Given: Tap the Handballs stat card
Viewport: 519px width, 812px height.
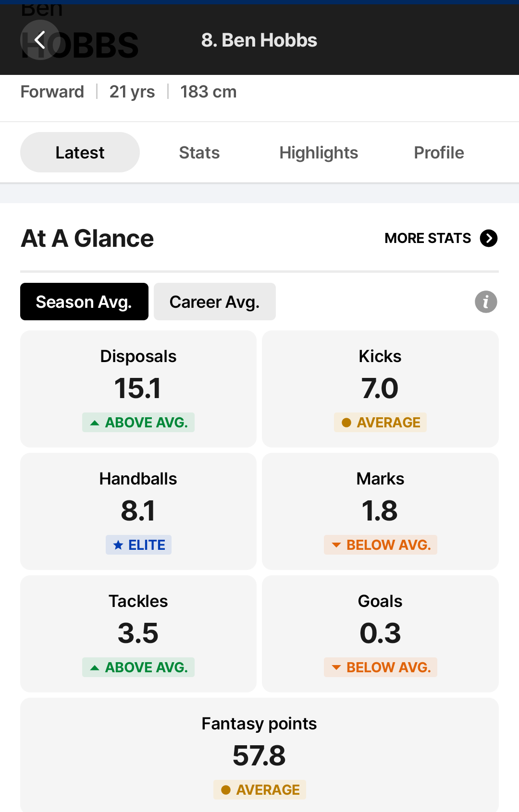Looking at the screenshot, I should [138, 511].
